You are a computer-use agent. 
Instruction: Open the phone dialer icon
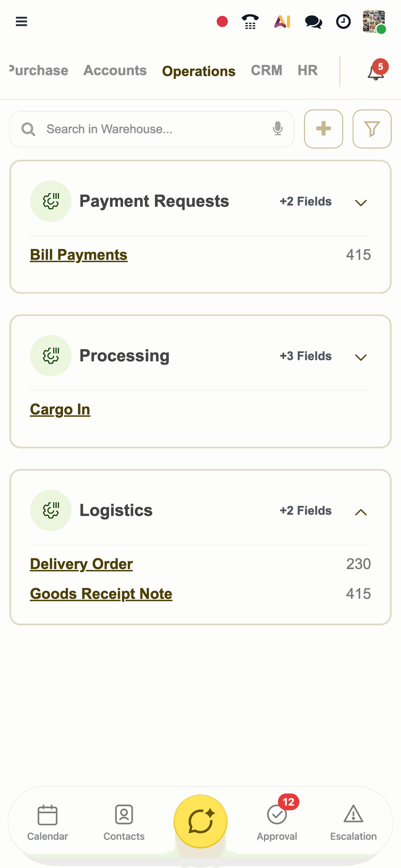(x=250, y=21)
